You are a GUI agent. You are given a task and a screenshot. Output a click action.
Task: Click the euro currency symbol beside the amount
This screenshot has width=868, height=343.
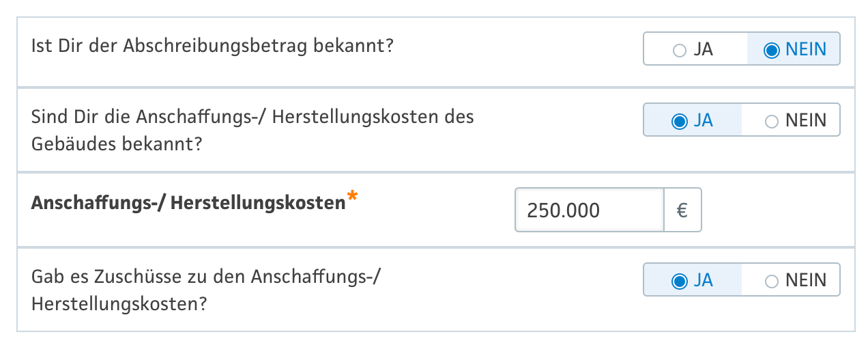point(682,210)
